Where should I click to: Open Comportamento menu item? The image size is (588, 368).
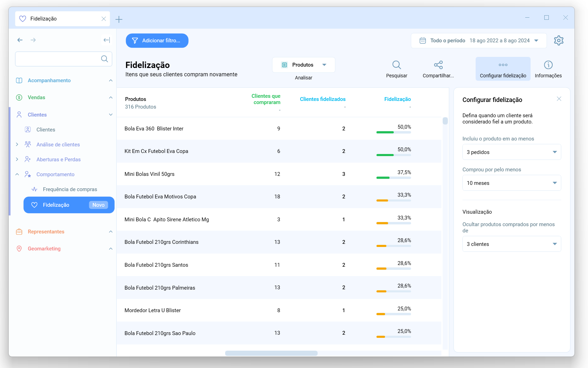[55, 174]
